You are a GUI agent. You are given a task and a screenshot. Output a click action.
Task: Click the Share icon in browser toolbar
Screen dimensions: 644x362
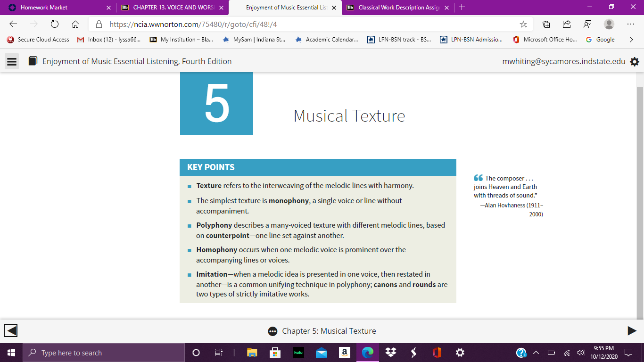[567, 24]
